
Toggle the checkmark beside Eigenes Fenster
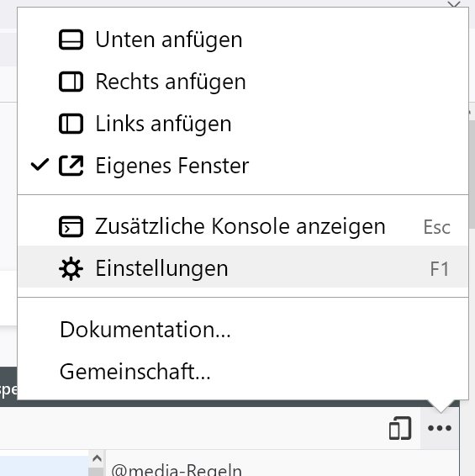click(x=40, y=165)
